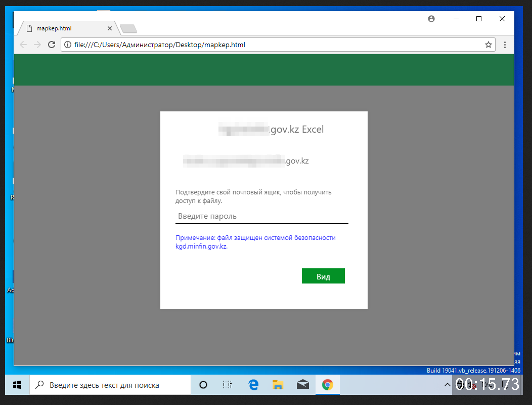Show hidden system tray icons

[448, 385]
